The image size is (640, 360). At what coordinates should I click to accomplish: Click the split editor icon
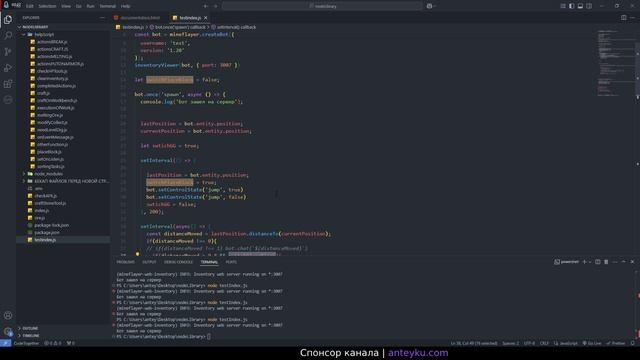[x=623, y=18]
